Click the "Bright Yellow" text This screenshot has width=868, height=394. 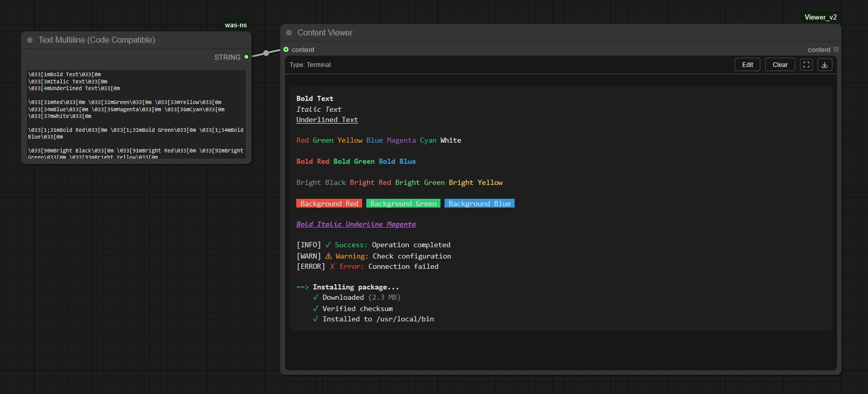[x=475, y=182]
